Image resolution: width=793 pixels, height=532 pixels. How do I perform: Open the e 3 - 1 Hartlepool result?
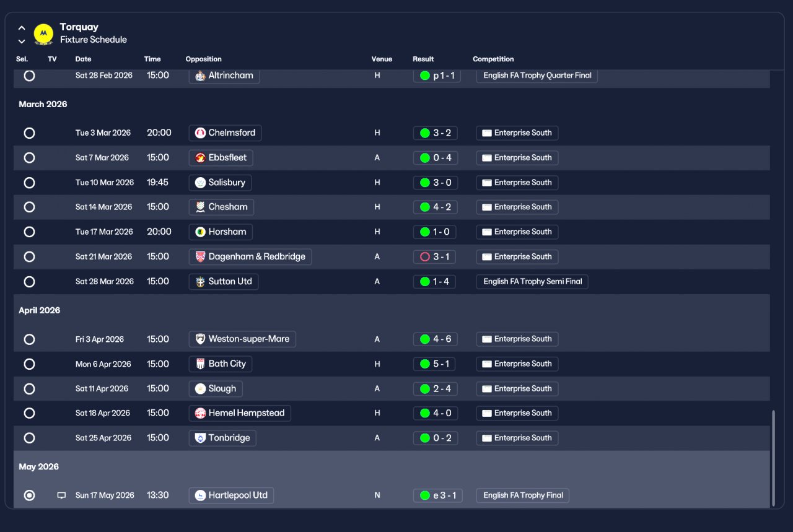click(x=438, y=495)
